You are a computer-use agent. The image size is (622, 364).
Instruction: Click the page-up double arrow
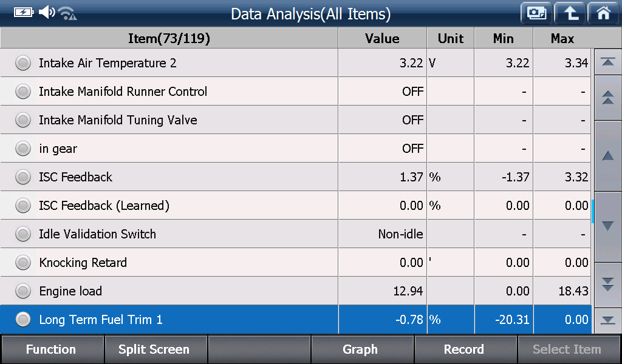click(607, 98)
